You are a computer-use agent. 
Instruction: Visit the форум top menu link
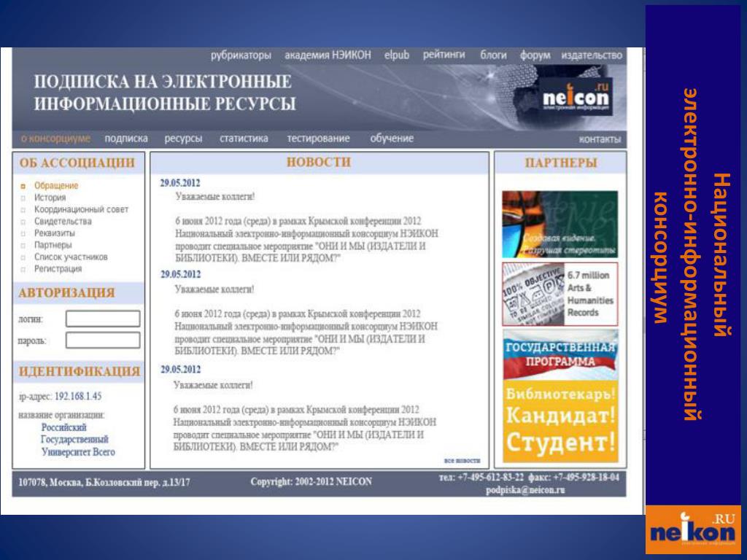[535, 55]
